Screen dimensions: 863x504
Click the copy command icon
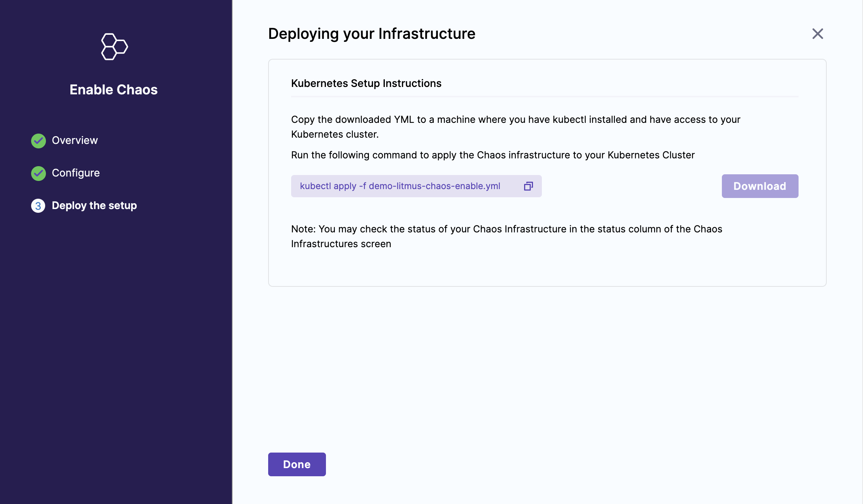[528, 186]
